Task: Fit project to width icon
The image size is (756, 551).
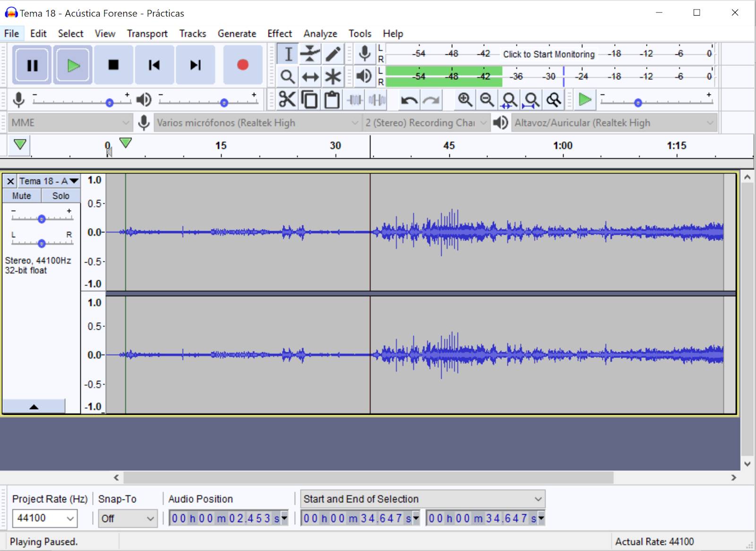Action: (x=532, y=100)
